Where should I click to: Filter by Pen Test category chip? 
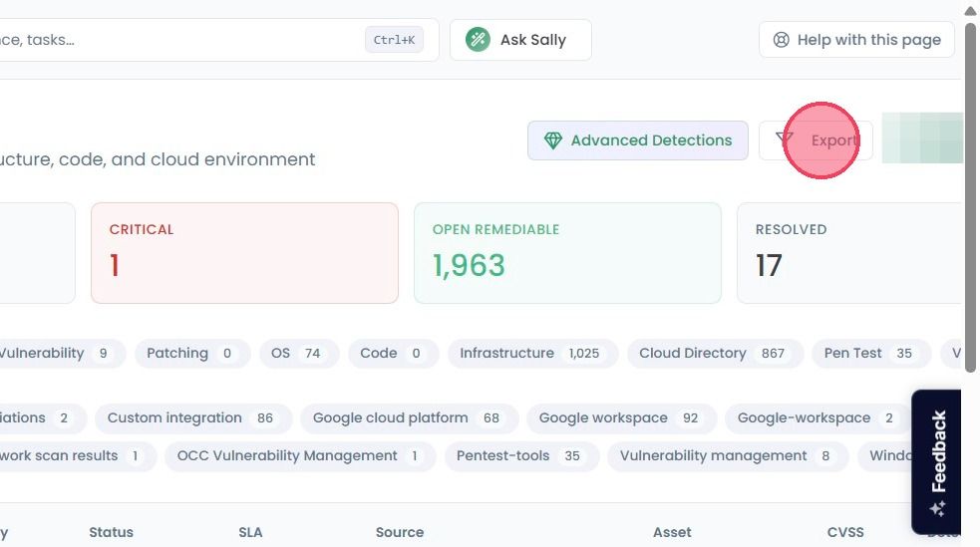(871, 354)
